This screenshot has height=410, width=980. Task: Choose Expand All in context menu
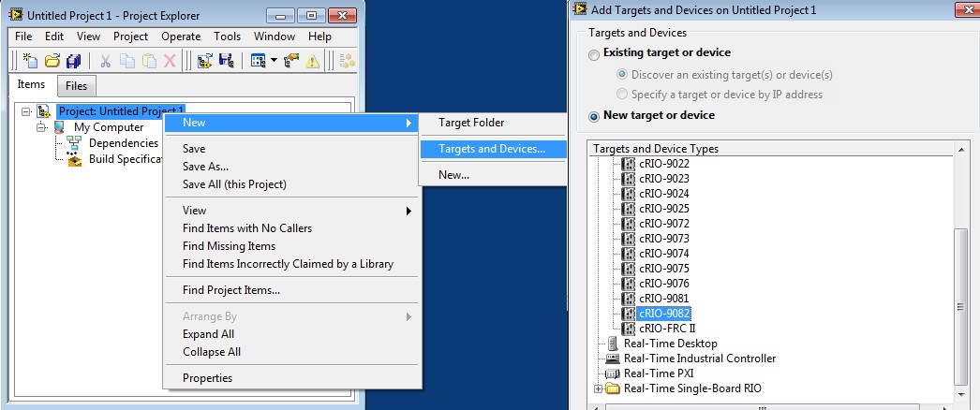click(290, 334)
